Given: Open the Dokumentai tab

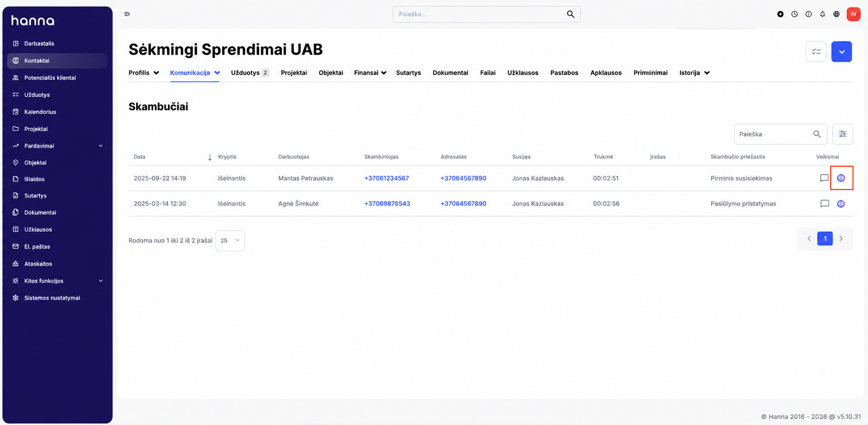Looking at the screenshot, I should point(450,73).
